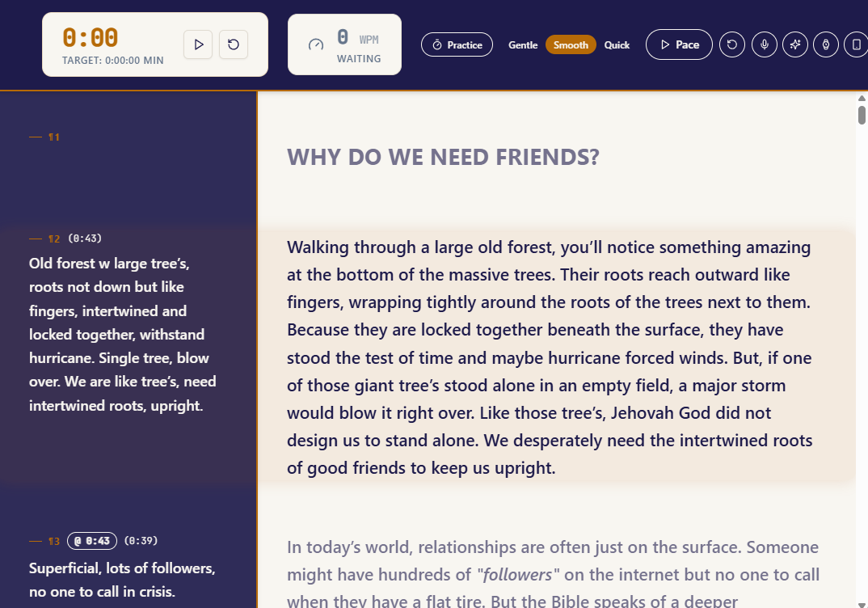Click the scrollbar down arrow

coord(862,604)
